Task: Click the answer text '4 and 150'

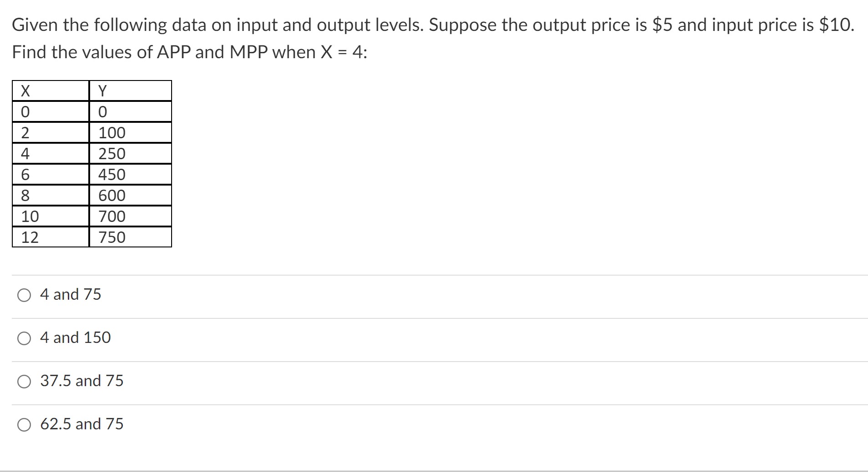Action: click(76, 338)
